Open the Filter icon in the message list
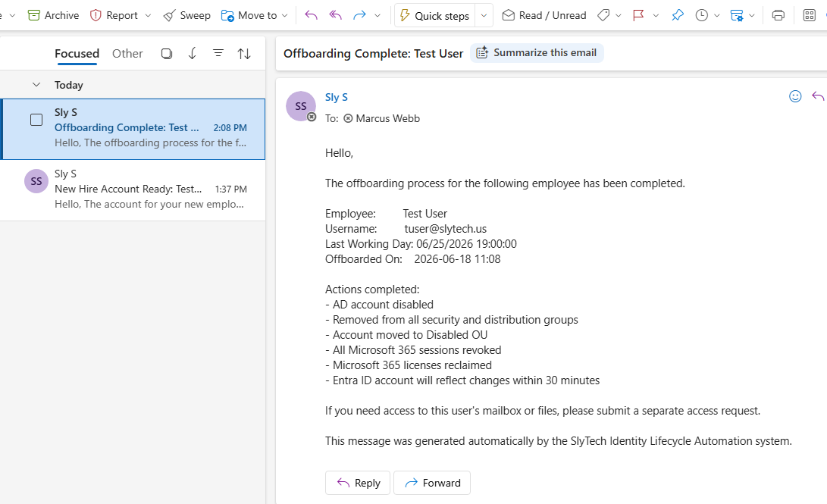The image size is (827, 504). point(218,53)
